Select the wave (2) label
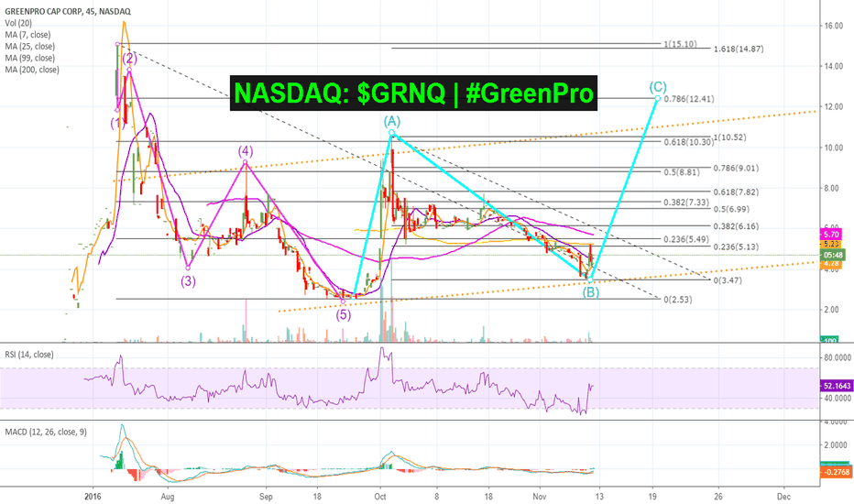This screenshot has height=504, width=854. [129, 59]
